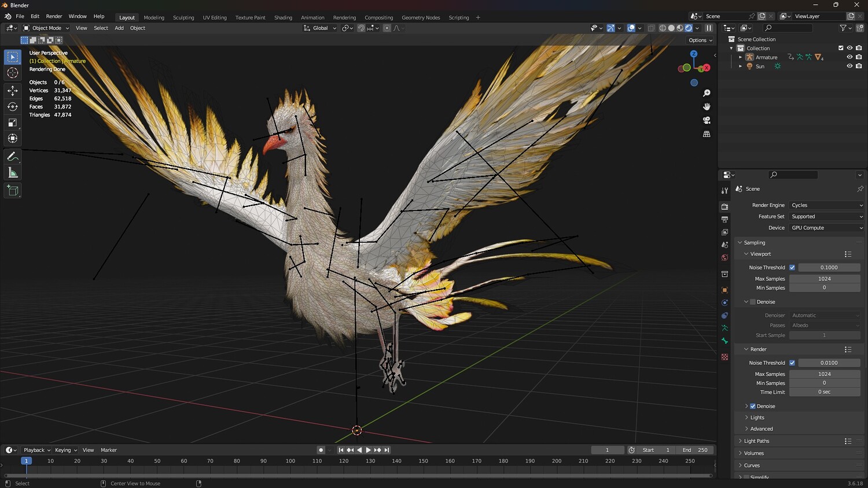Choose the Measure ruler tool
The height and width of the screenshot is (488, 868).
[13, 173]
